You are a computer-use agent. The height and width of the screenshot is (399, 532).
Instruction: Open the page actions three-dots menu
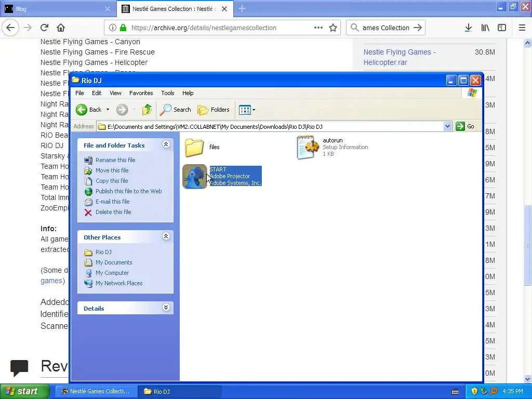318,28
